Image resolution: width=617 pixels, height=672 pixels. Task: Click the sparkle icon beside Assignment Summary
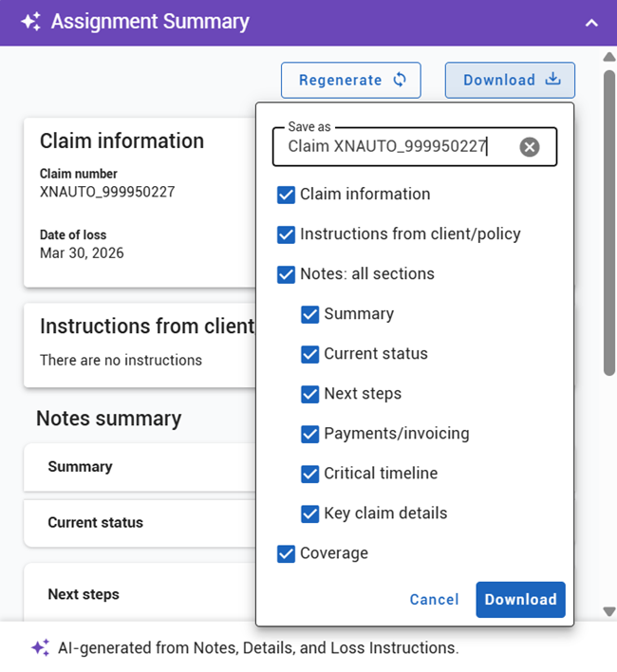point(31,22)
